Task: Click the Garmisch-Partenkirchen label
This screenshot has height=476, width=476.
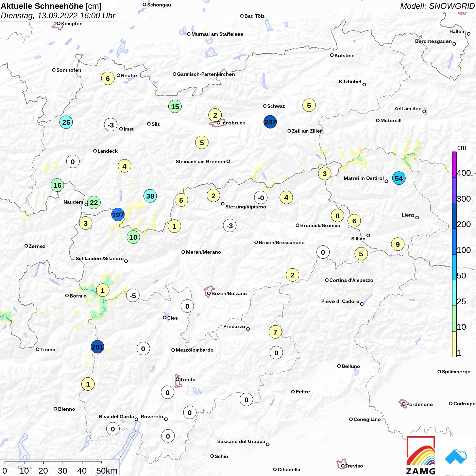Action: [206, 74]
